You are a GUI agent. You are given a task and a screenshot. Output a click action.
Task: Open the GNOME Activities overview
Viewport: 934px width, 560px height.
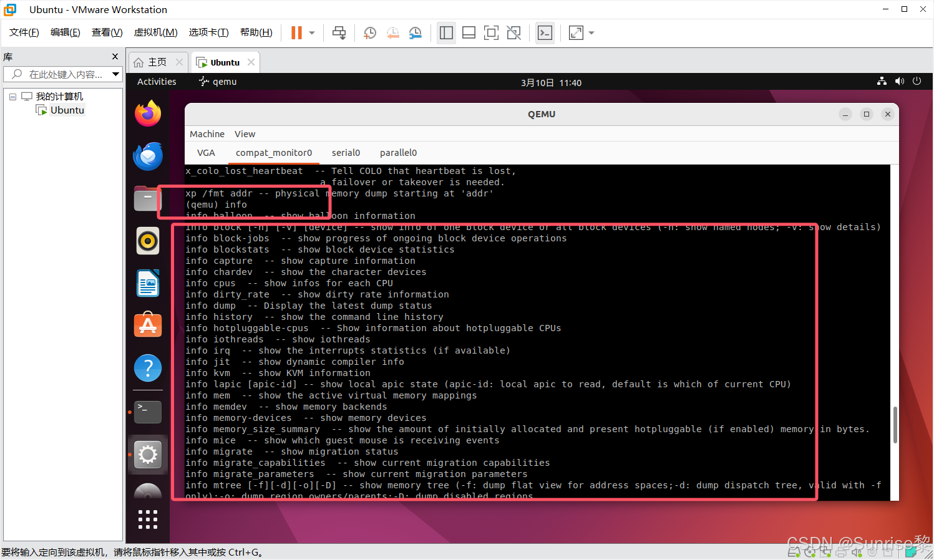157,82
